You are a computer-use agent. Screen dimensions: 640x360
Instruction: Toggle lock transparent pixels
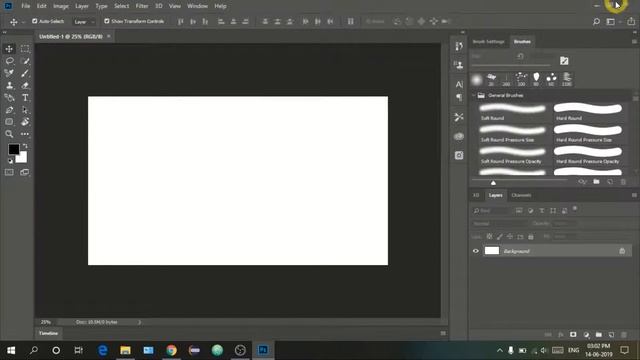tap(489, 236)
